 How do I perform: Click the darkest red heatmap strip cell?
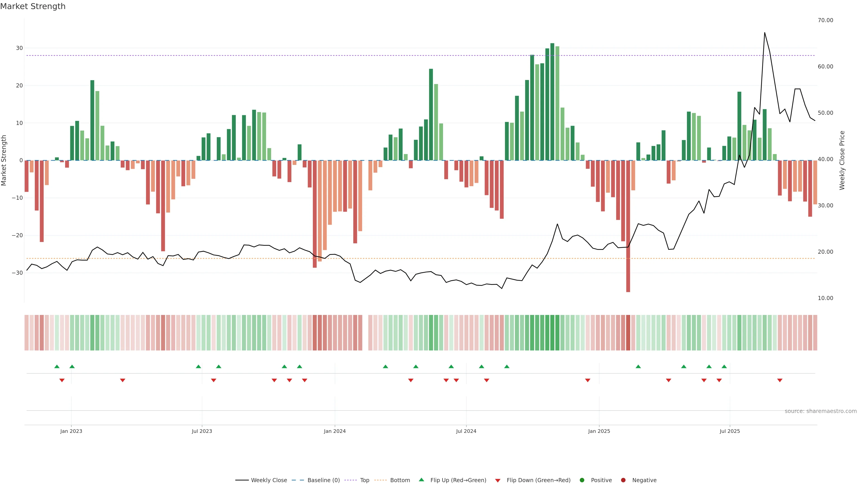pyautogui.click(x=628, y=332)
